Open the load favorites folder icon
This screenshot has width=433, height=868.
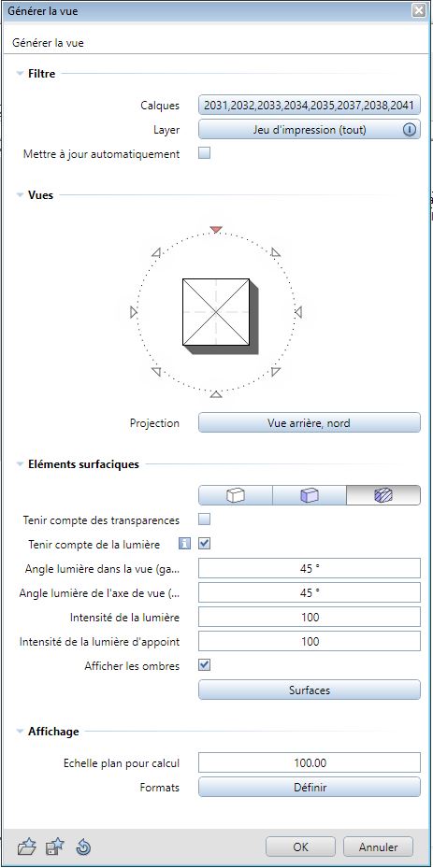(26, 847)
